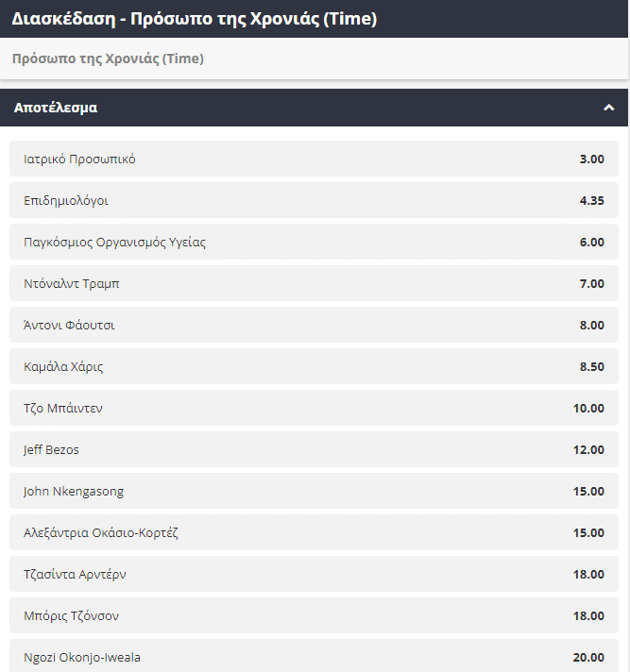Image resolution: width=630 pixels, height=672 pixels.
Task: Click the Αποτέλεσμα market header
Action: (56, 108)
